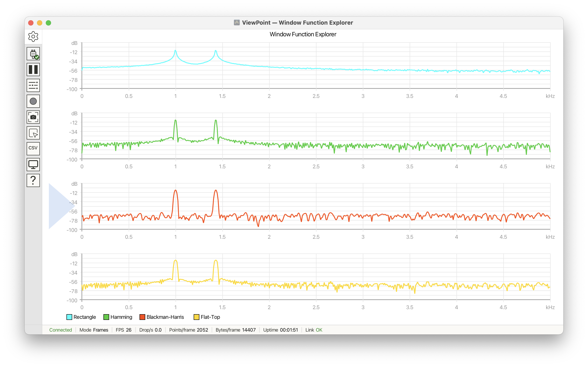Click the Flat-Top yellow legend swatch
The width and height of the screenshot is (588, 367).
[x=197, y=317]
